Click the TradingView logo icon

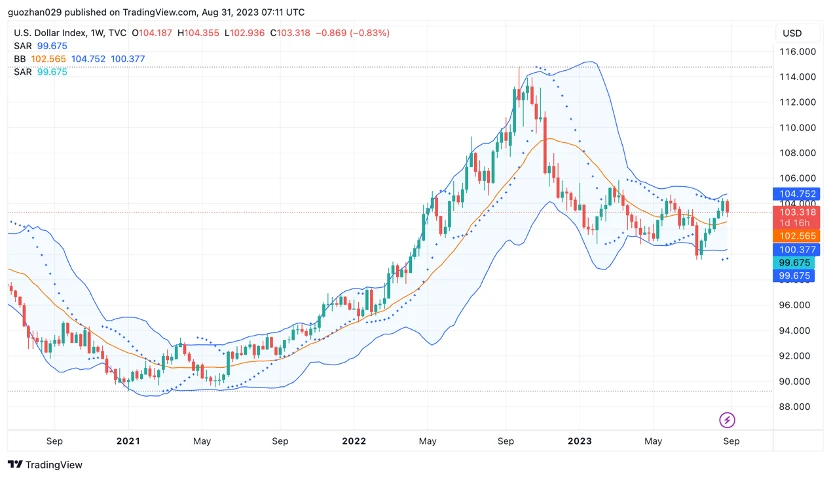(15, 464)
